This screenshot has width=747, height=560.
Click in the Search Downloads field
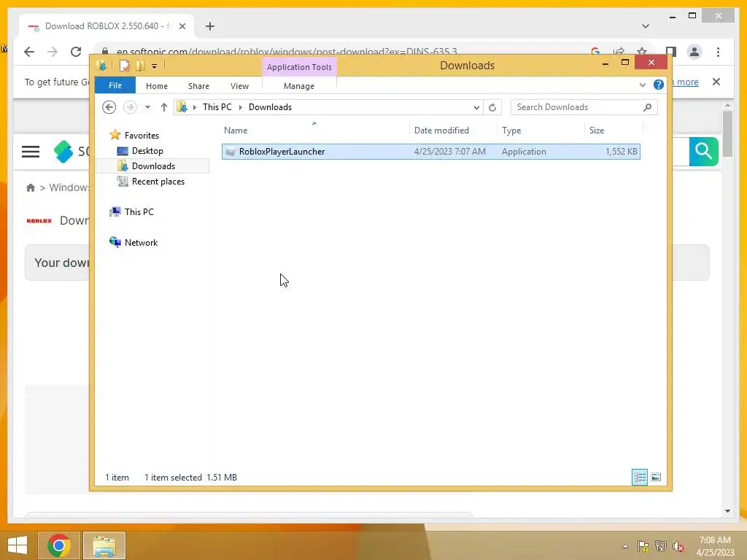pos(578,107)
